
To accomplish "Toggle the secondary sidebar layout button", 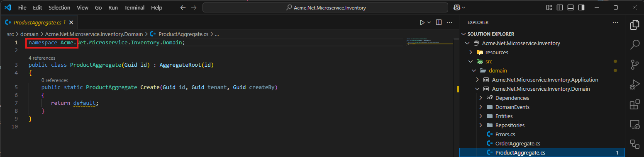I will (581, 7).
